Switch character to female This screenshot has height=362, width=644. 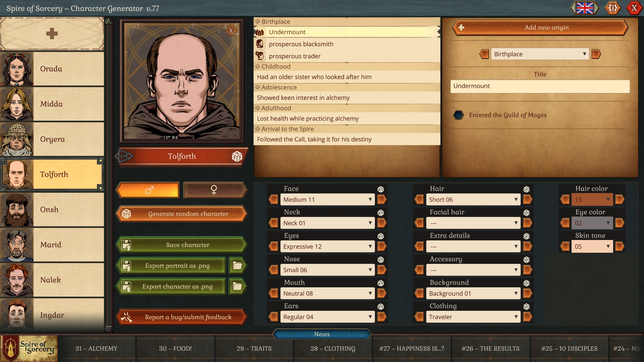(215, 190)
